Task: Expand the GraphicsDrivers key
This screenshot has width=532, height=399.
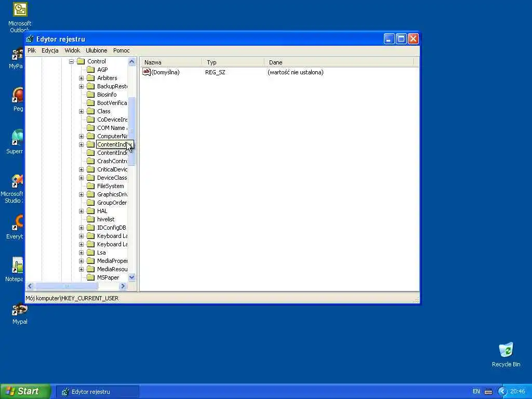Action: [x=81, y=194]
